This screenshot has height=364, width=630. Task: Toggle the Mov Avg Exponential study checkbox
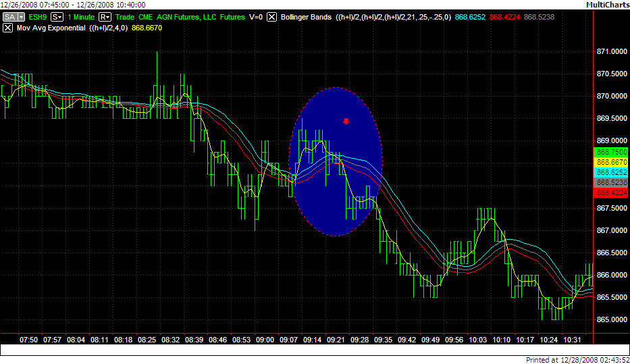7,28
